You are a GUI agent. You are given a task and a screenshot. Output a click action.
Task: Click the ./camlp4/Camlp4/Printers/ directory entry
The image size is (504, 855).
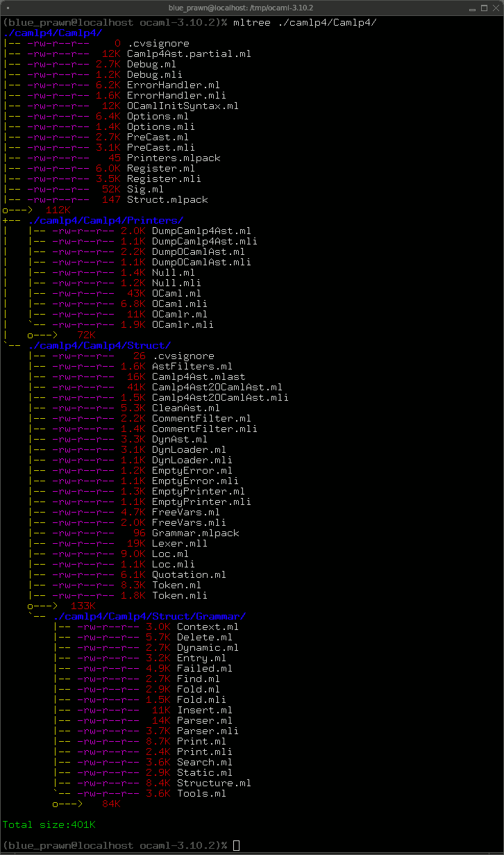[106, 220]
